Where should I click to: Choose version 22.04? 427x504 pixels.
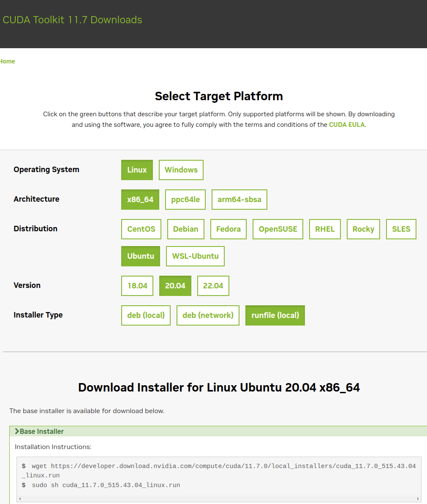[x=213, y=286]
